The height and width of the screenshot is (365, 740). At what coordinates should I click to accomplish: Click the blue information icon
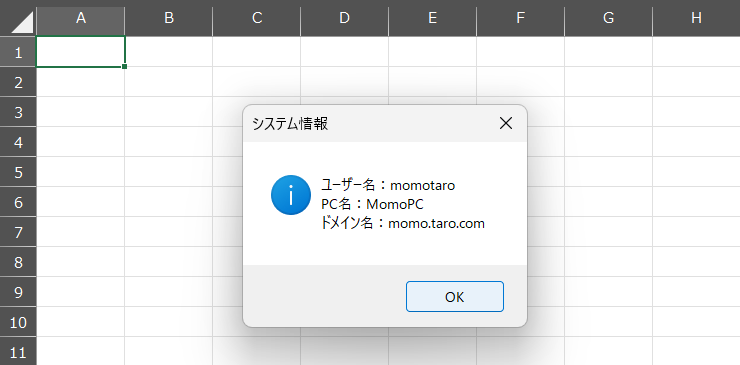291,195
